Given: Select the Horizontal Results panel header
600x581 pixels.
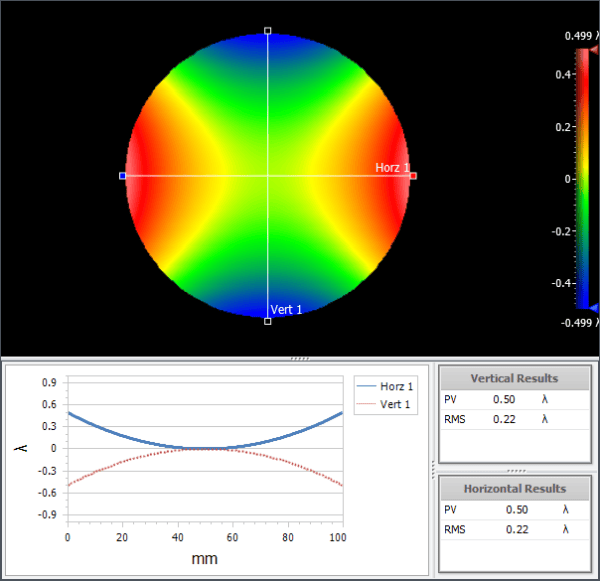Looking at the screenshot, I should 516,489.
